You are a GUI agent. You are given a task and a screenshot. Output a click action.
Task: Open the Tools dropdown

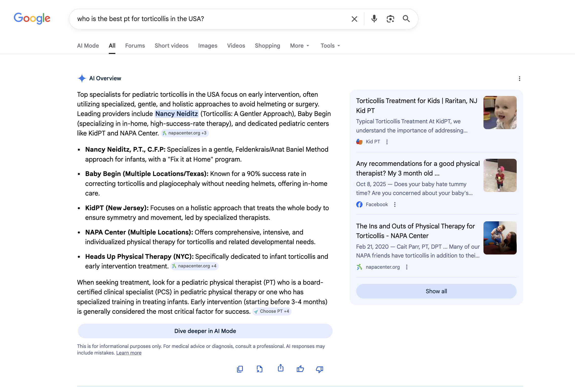coord(330,46)
